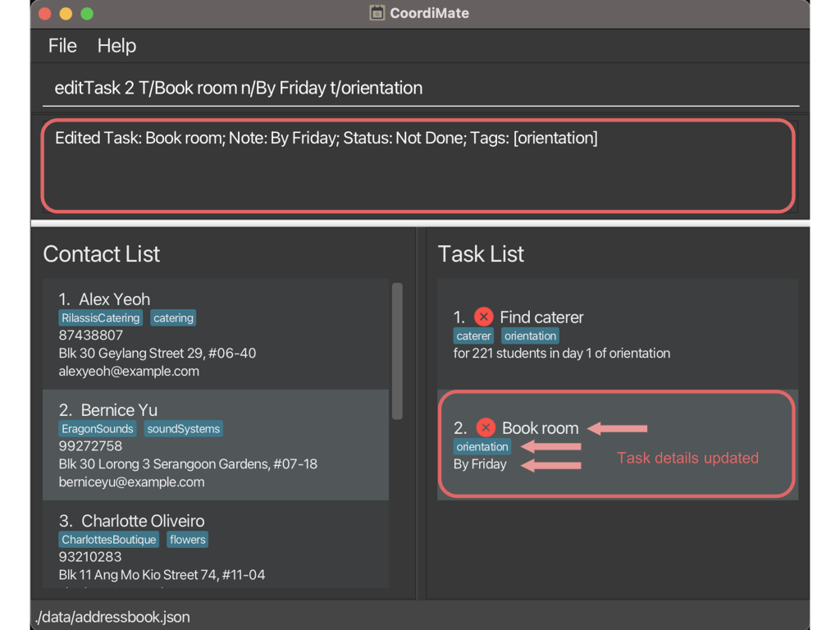Click the soundSystems tag
The width and height of the screenshot is (840, 630).
click(x=184, y=429)
